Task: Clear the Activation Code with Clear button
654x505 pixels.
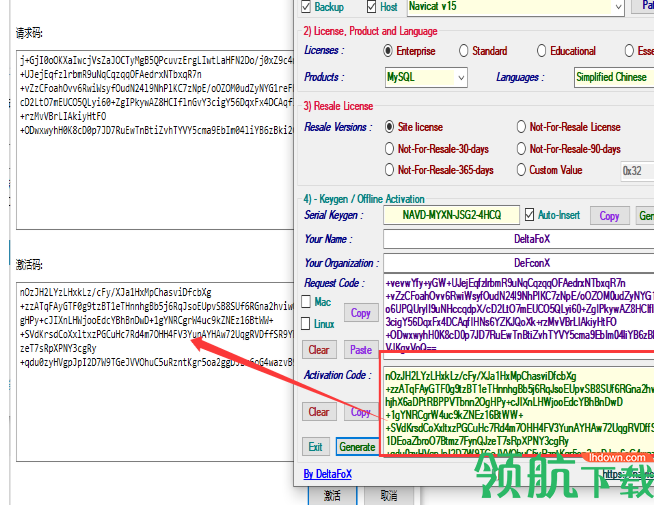Action: pos(319,412)
